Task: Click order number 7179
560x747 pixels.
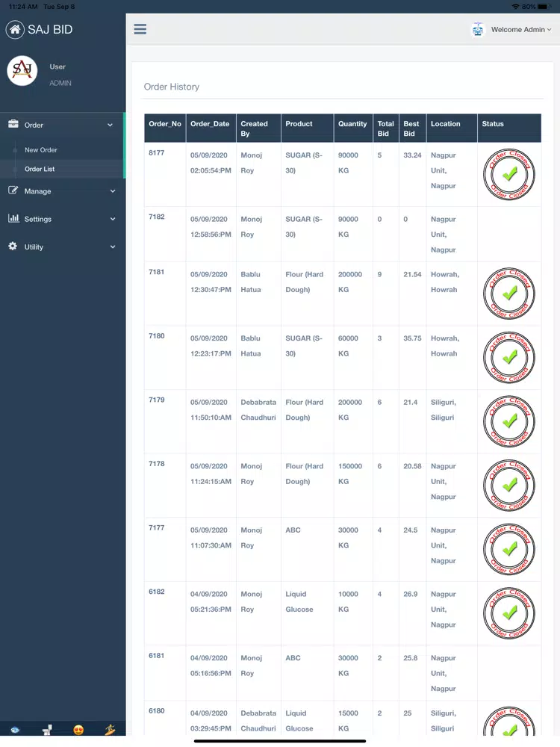Action: (x=157, y=399)
